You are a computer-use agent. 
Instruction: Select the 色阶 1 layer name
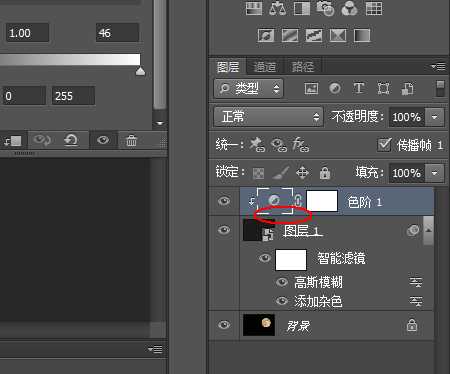(364, 202)
